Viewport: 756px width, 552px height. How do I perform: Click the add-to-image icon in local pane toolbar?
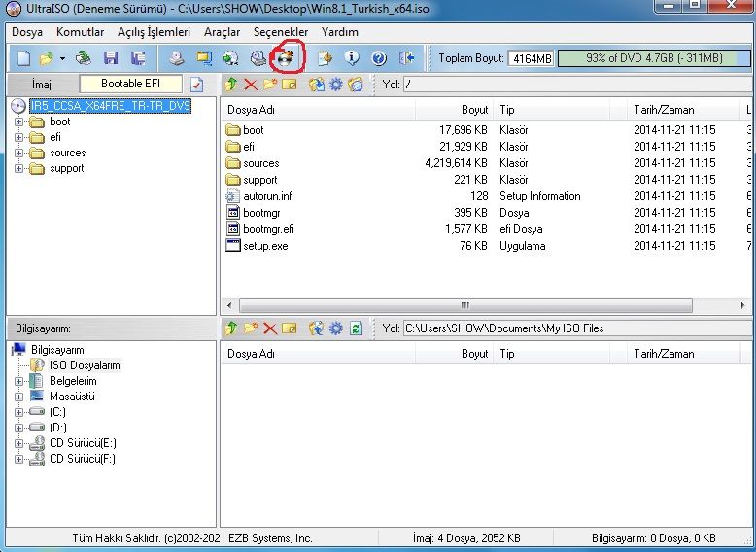(x=316, y=328)
